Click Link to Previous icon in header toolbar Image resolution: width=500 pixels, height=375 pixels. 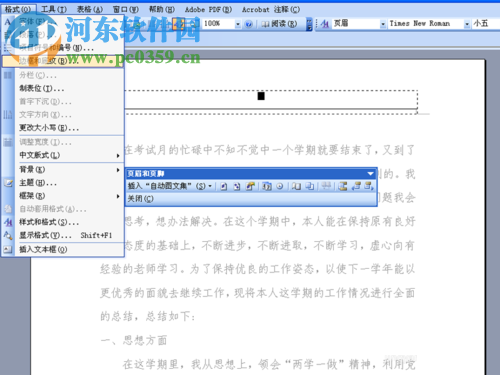(326, 186)
